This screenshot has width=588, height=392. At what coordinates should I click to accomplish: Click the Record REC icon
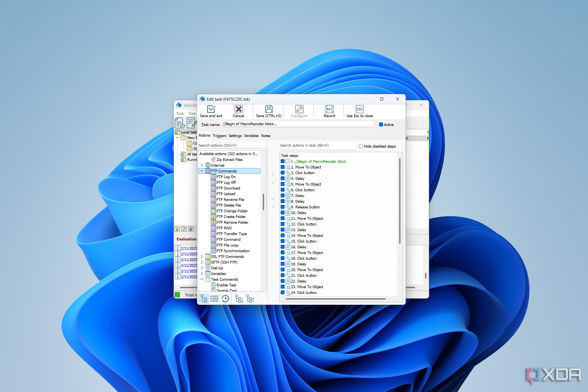tap(329, 109)
